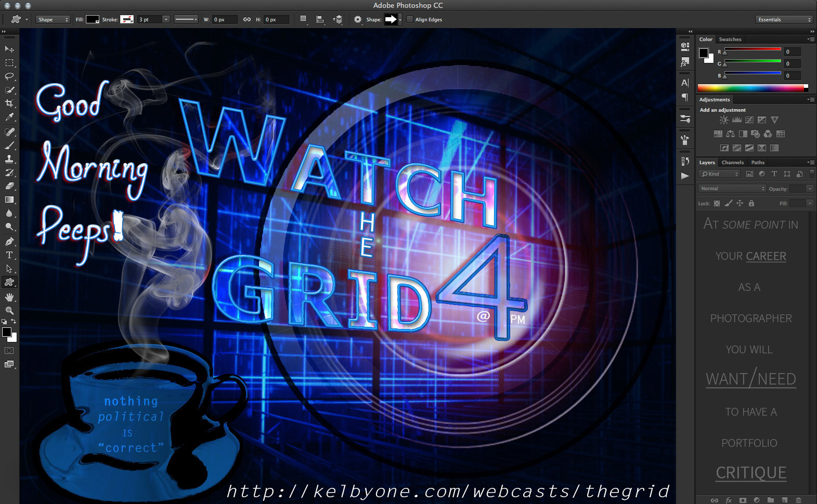Open the Layers panel flyout menu
Screen dimensions: 817x504
(x=811, y=162)
